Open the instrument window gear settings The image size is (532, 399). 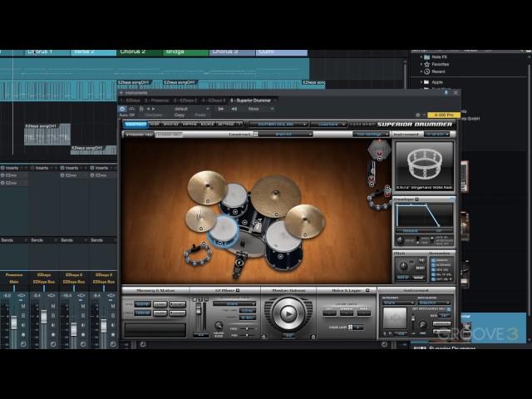click(418, 115)
